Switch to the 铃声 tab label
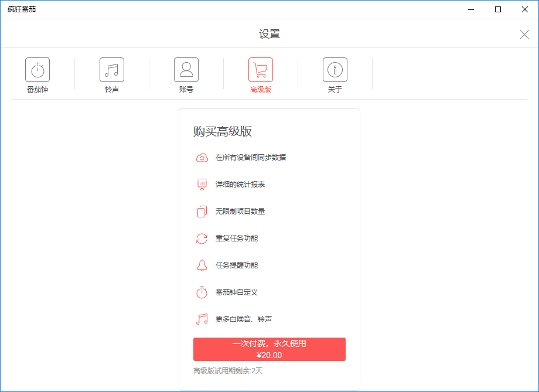The width and height of the screenshot is (539, 392). click(112, 90)
